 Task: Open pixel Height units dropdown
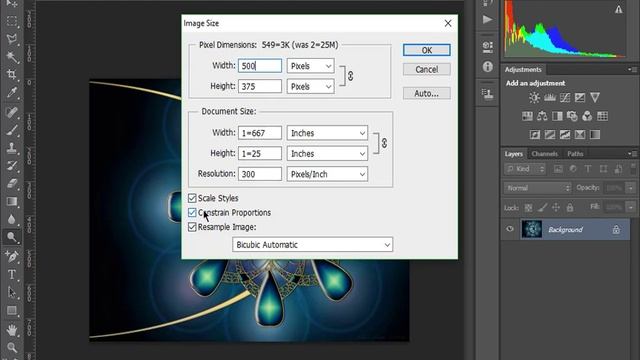click(x=311, y=87)
